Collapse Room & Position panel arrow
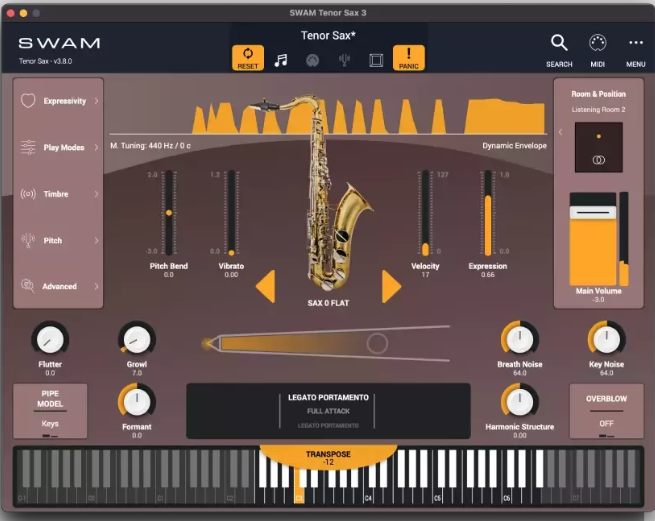The image size is (655, 521). (x=561, y=132)
